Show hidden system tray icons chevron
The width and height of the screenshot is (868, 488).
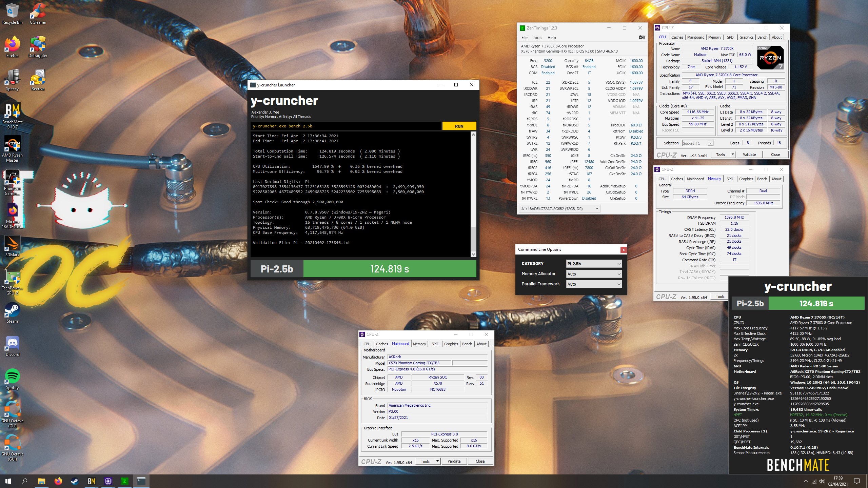pyautogui.click(x=806, y=481)
